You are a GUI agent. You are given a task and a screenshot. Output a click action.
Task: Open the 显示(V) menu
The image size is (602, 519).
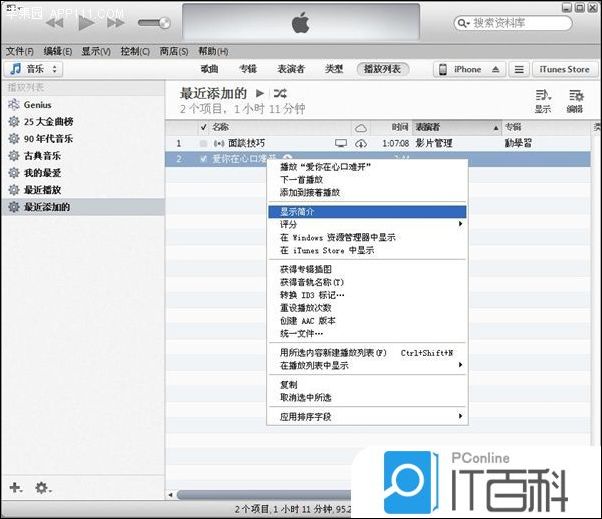(96, 51)
